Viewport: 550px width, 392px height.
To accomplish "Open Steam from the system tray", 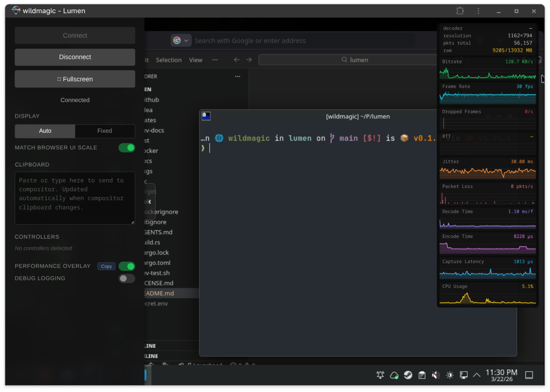I will (408, 375).
